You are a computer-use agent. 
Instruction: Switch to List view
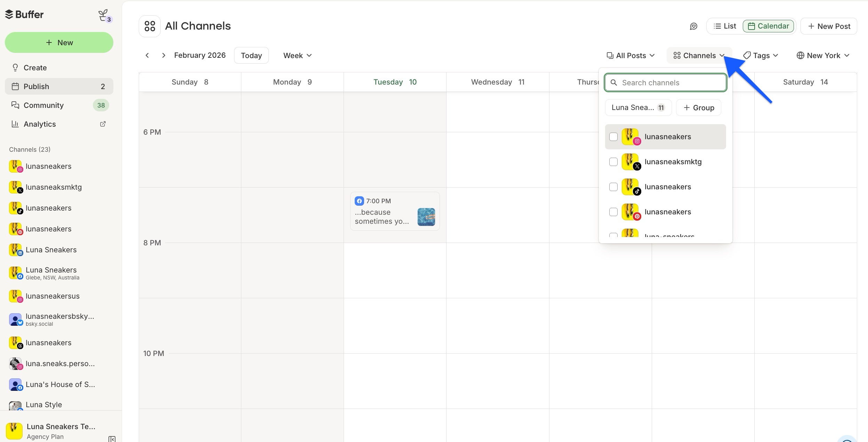pyautogui.click(x=725, y=26)
